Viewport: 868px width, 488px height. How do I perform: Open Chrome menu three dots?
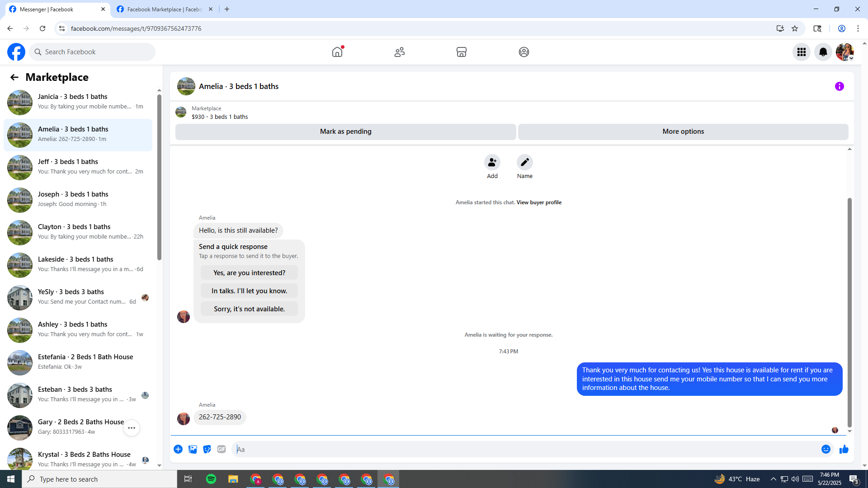pyautogui.click(x=858, y=28)
